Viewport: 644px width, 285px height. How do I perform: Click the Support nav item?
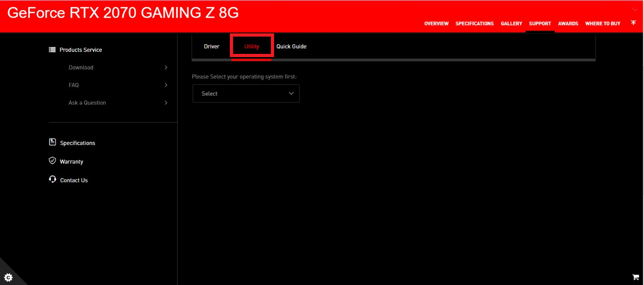tap(540, 24)
